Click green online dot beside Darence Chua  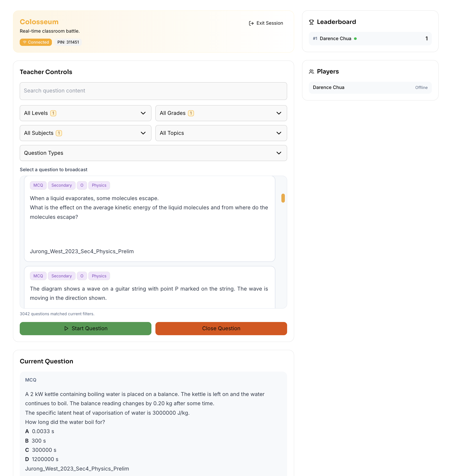coord(355,39)
